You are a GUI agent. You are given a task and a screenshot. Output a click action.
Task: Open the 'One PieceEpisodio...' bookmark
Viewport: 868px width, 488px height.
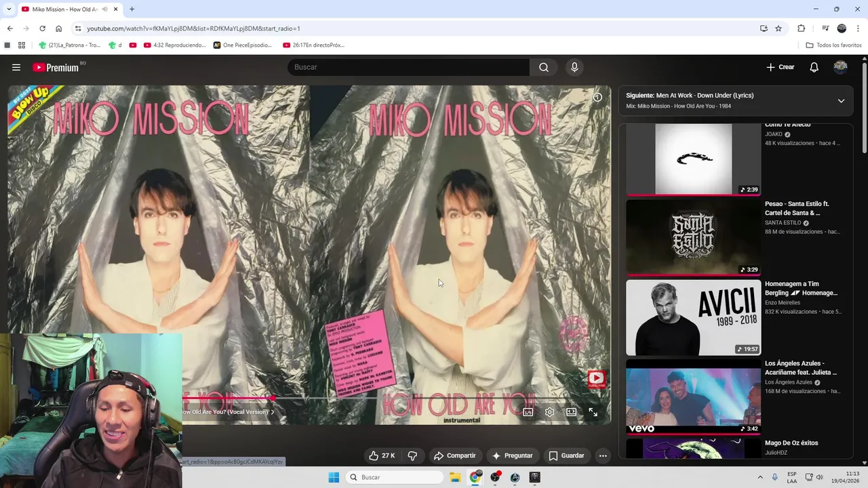(x=243, y=45)
